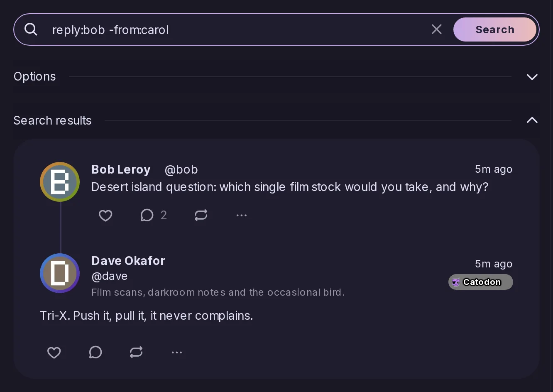Expand the Options section chevron
The width and height of the screenshot is (553, 392).
point(532,77)
